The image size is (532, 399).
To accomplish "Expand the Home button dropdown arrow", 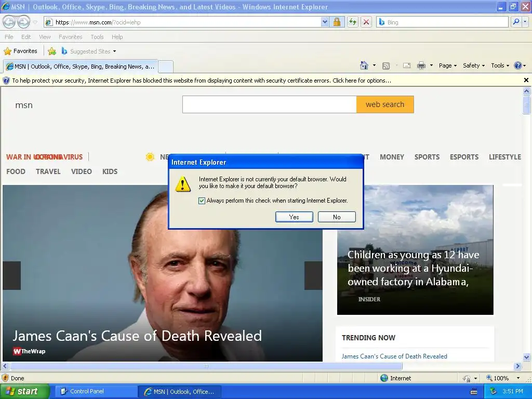I will pyautogui.click(x=374, y=65).
